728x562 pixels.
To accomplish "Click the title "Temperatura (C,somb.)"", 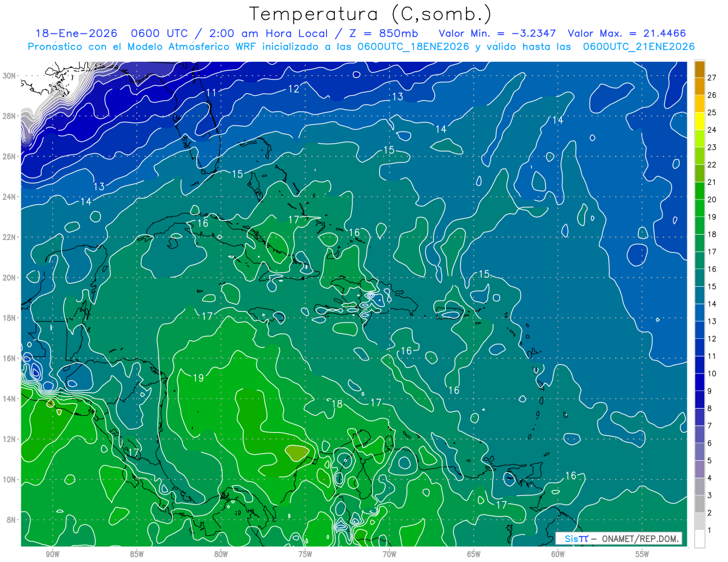I will [x=371, y=14].
